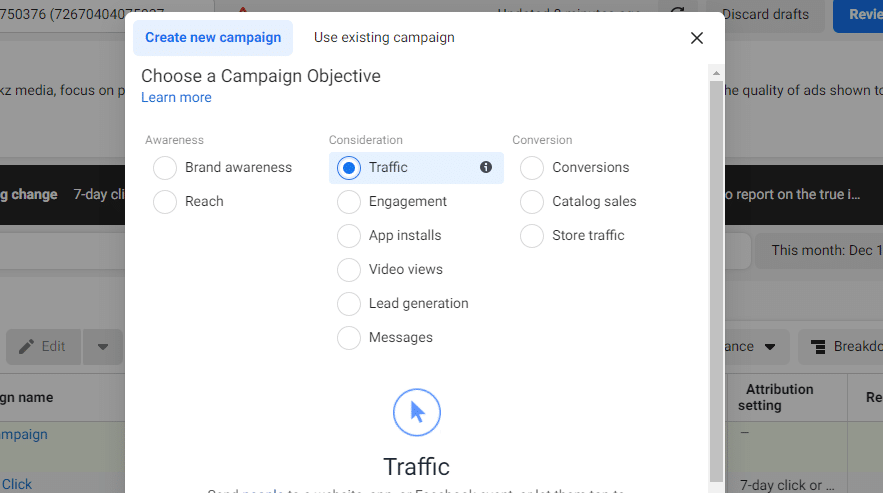883x493 pixels.
Task: Select the Video views radio button
Action: pyautogui.click(x=349, y=270)
